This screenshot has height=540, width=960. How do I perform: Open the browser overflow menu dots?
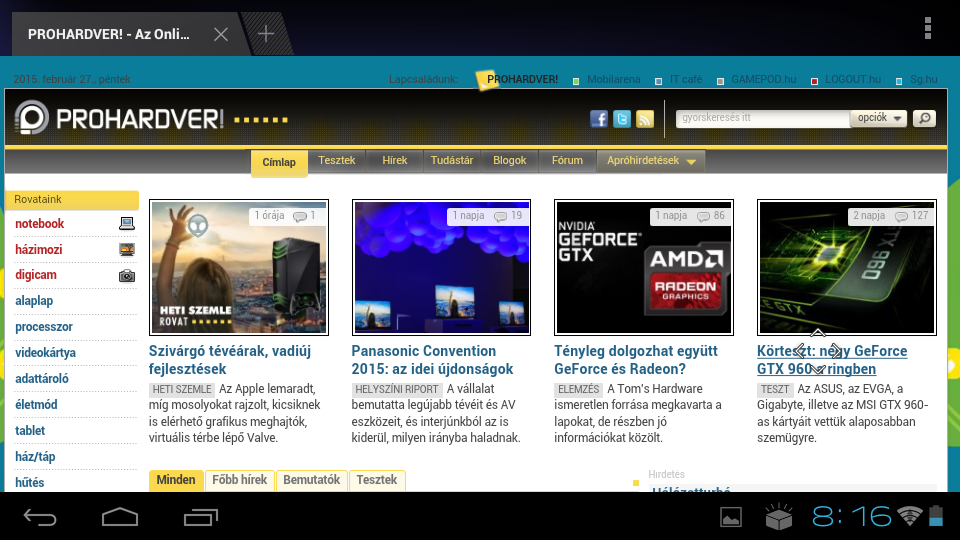tap(928, 28)
